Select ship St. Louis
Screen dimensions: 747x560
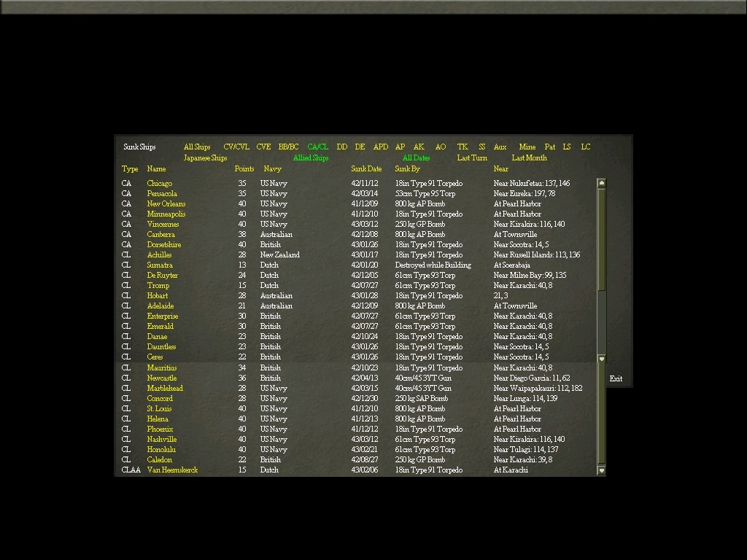point(159,408)
